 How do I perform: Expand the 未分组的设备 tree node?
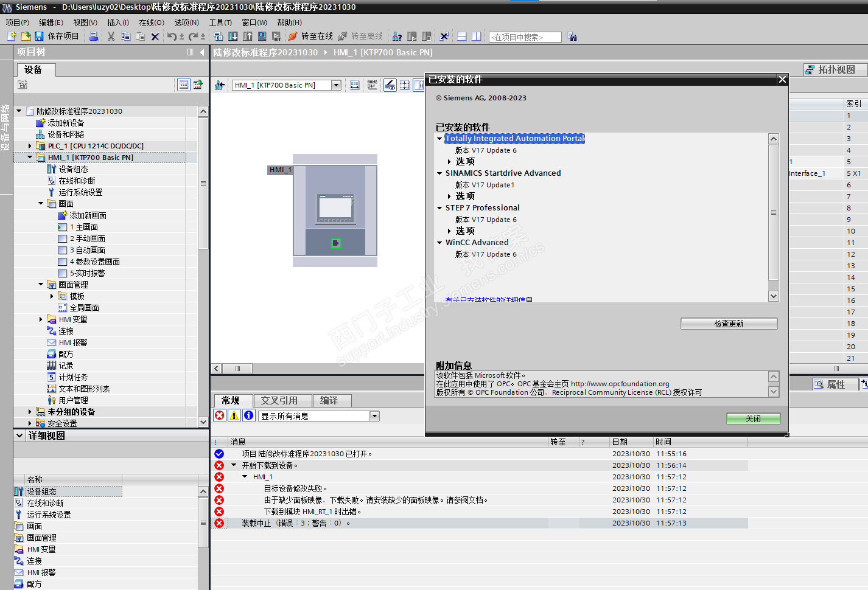coord(30,412)
